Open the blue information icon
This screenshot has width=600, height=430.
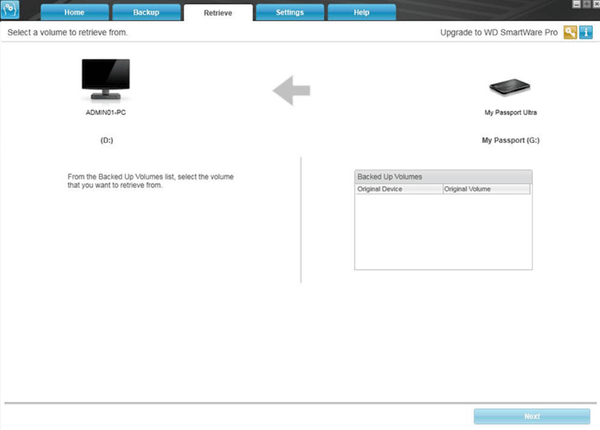click(x=586, y=33)
